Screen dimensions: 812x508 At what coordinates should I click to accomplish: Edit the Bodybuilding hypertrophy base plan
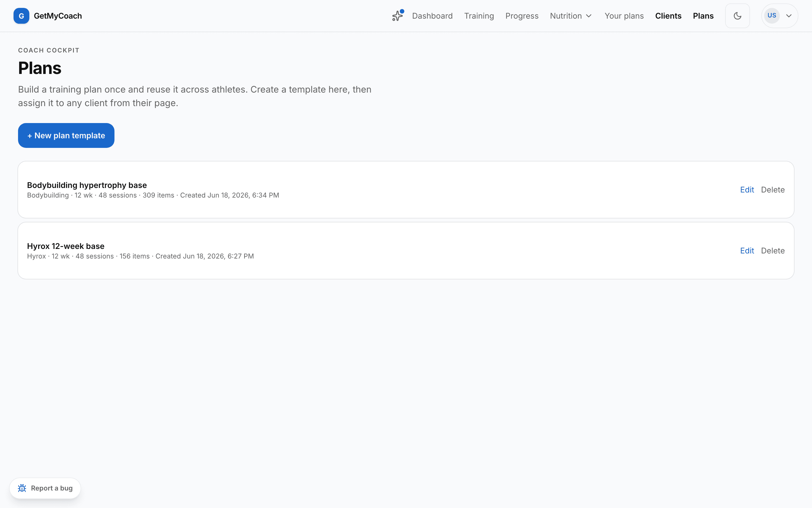747,190
